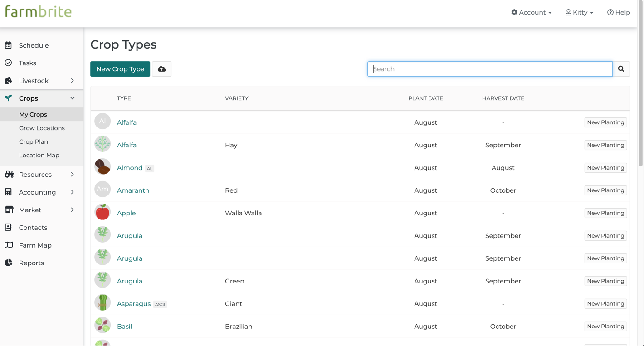Expand the Accounting submenu chevron
This screenshot has height=346, width=644.
click(73, 192)
